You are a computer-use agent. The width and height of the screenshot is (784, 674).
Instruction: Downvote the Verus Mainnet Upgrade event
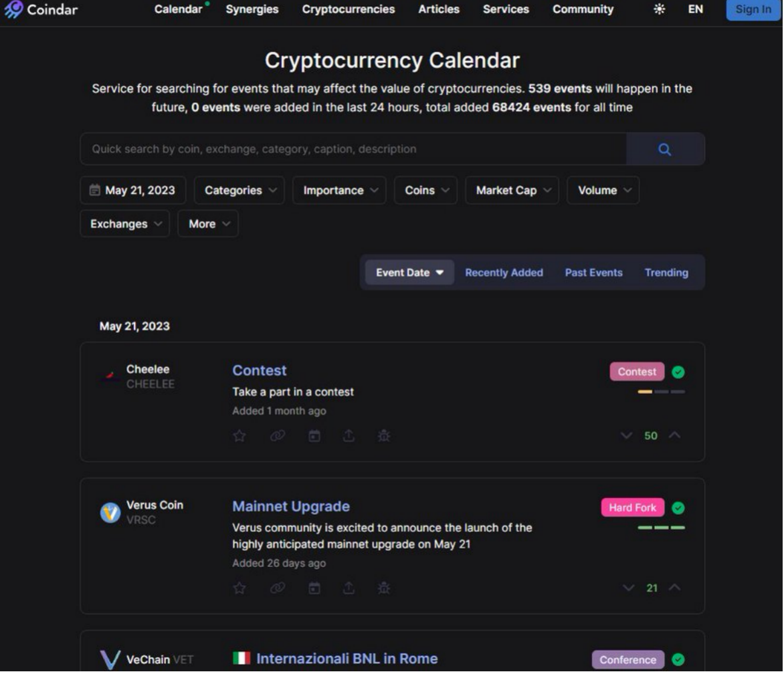click(x=628, y=588)
